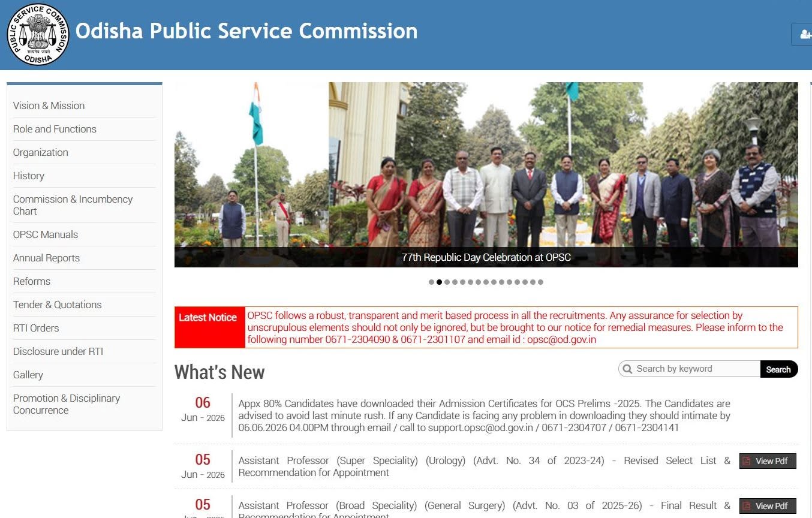Open View Pdf for the General Surgery Final Result

click(x=768, y=506)
